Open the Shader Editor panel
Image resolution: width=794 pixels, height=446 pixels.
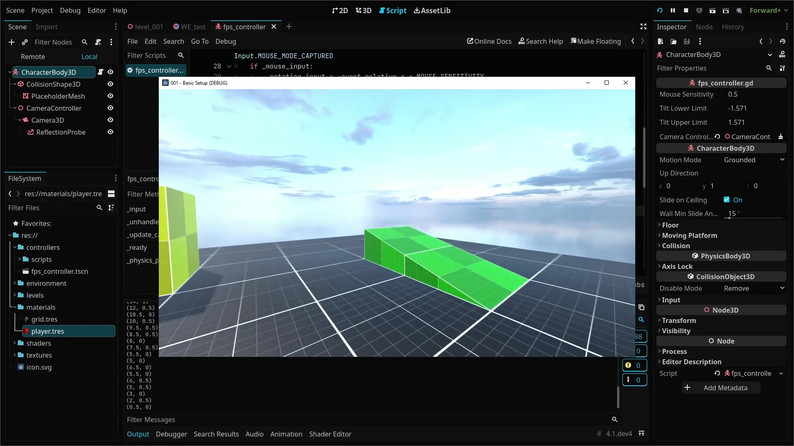[330, 434]
